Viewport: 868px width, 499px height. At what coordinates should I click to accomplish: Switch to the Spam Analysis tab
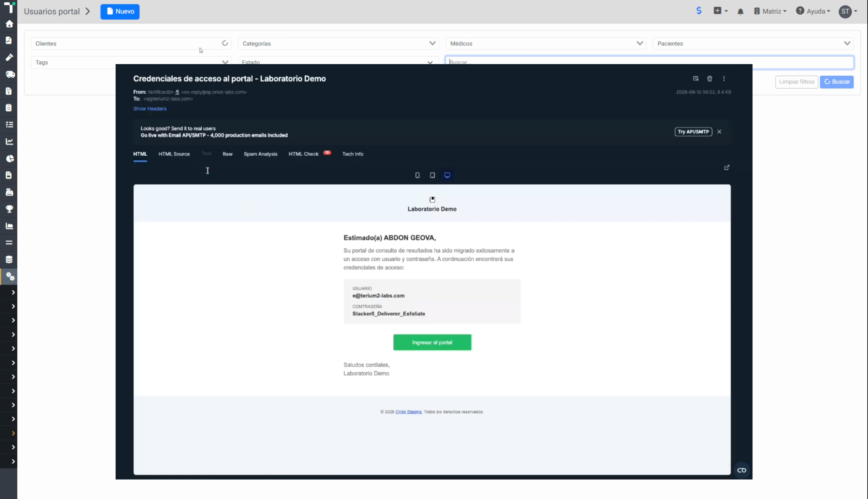tap(261, 154)
